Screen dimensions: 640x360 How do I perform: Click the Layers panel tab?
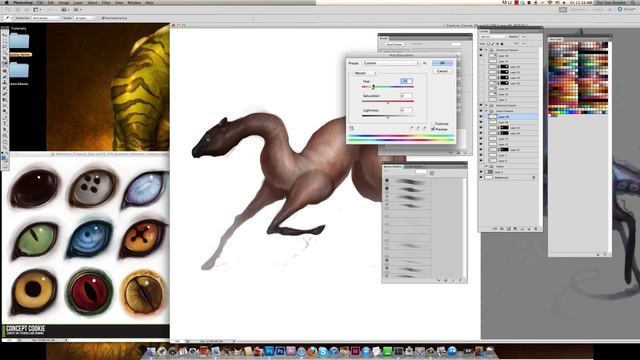point(484,31)
